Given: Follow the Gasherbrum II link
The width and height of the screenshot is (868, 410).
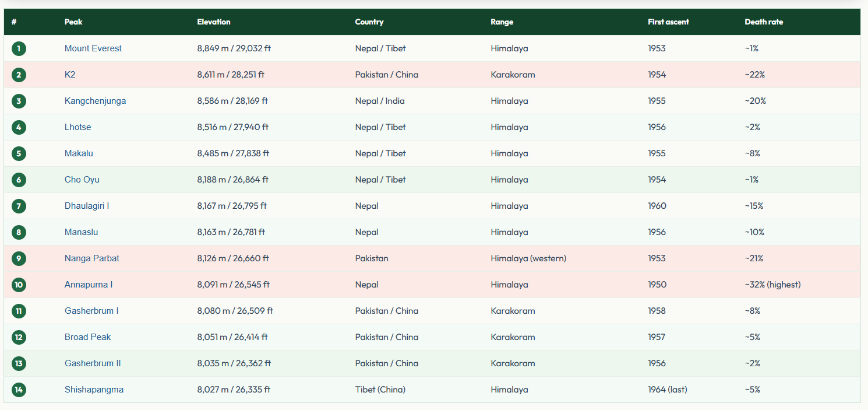Looking at the screenshot, I should tap(93, 363).
